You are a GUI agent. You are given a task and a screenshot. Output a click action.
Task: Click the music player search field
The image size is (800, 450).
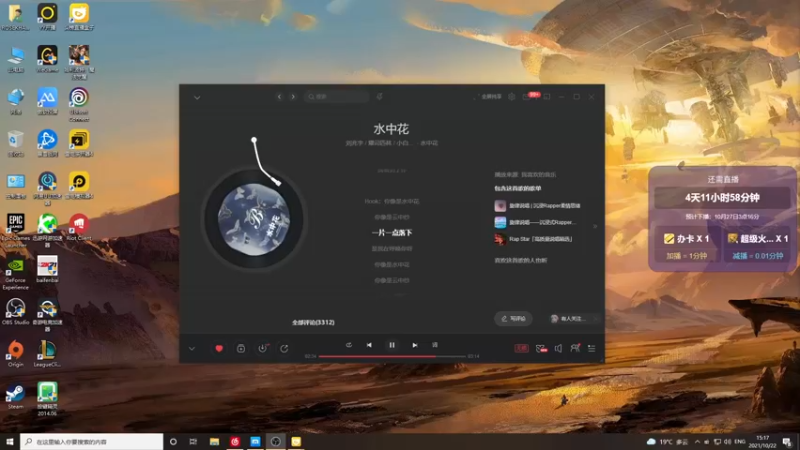pyautogui.click(x=336, y=96)
